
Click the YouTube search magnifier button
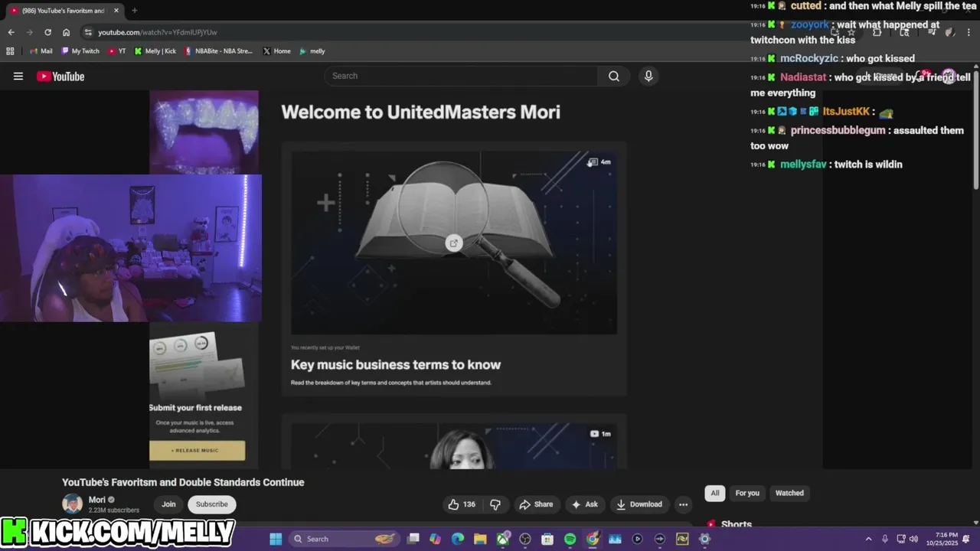point(614,76)
